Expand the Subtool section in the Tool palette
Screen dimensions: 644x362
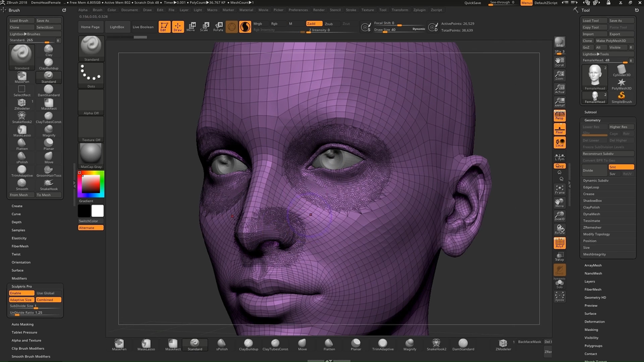tap(591, 112)
